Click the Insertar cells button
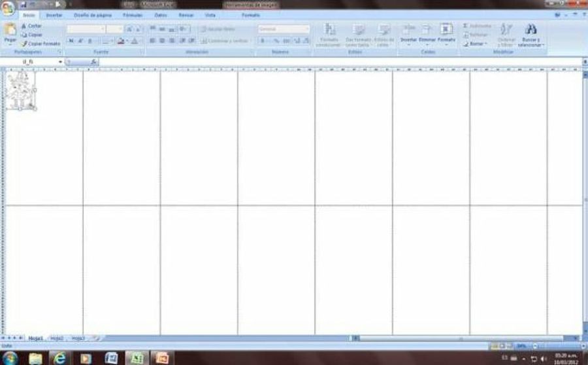The image size is (588, 365). pos(408,34)
